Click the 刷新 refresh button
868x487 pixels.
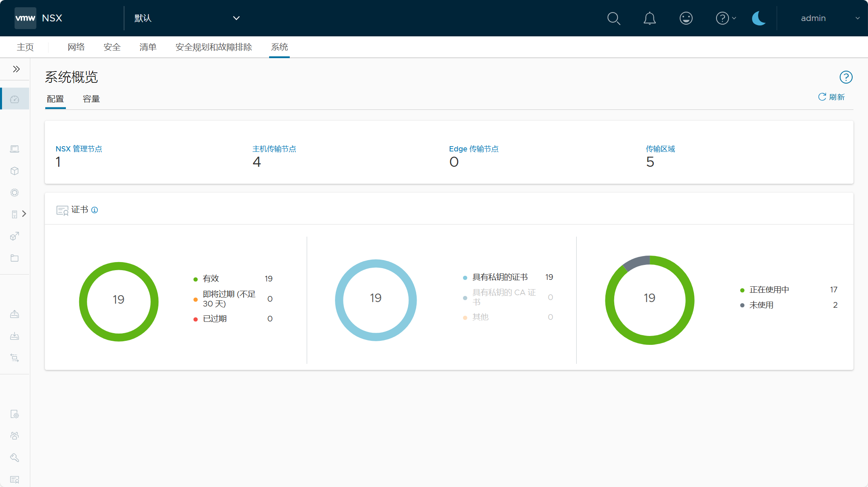point(832,97)
